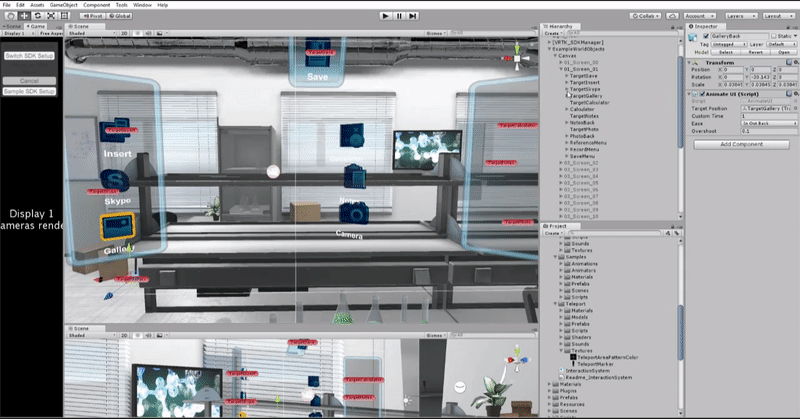This screenshot has width=800, height=419.
Task: Toggle image effects in upper Scene view
Action: 160,33
